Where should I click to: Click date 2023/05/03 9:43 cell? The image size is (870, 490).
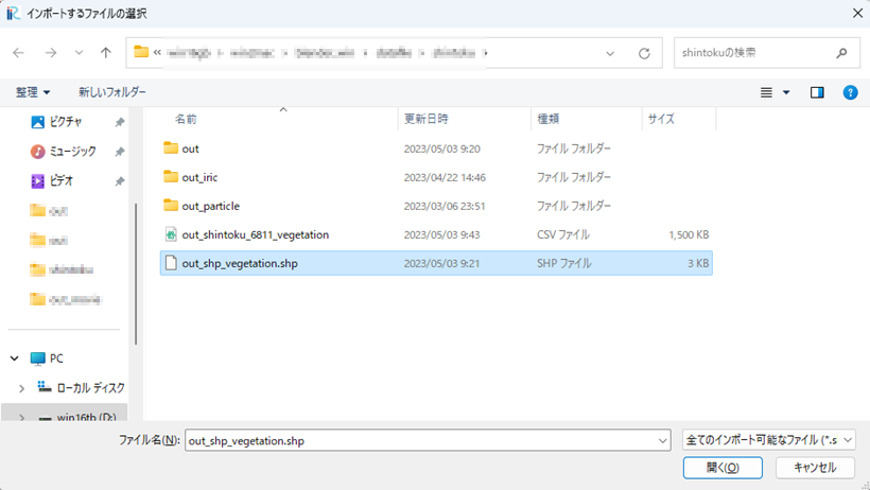coord(442,235)
